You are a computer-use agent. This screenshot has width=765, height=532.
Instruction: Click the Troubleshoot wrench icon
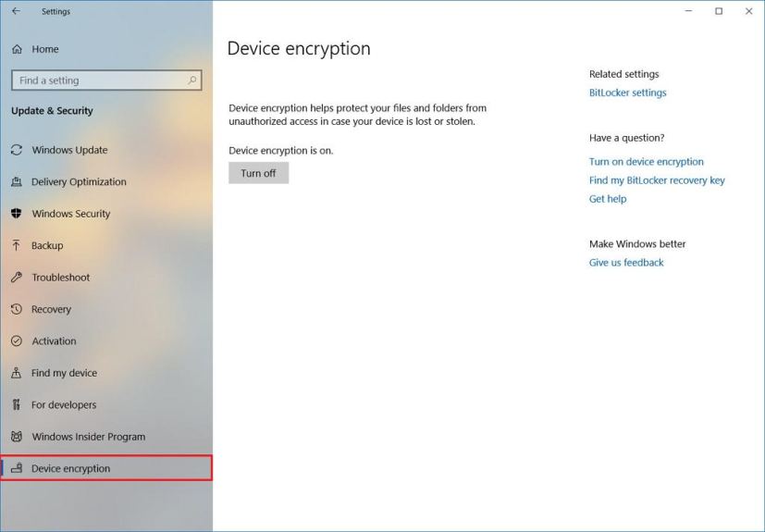17,278
